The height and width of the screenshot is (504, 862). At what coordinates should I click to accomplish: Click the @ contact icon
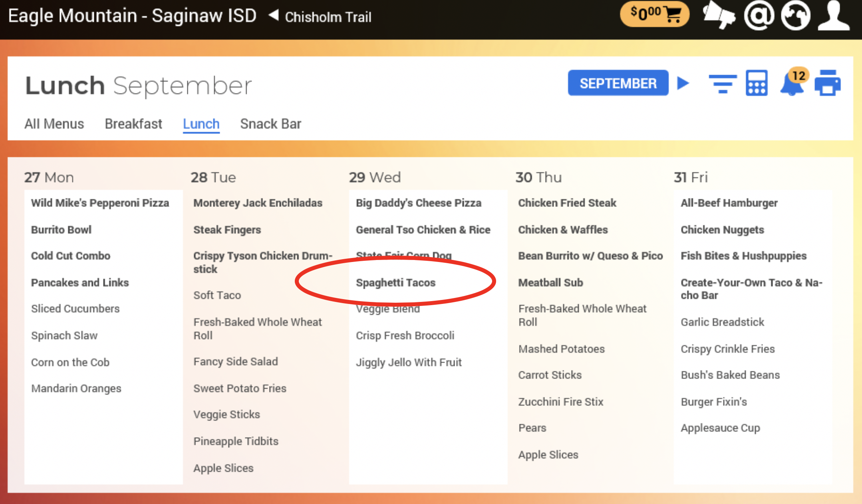(x=759, y=15)
